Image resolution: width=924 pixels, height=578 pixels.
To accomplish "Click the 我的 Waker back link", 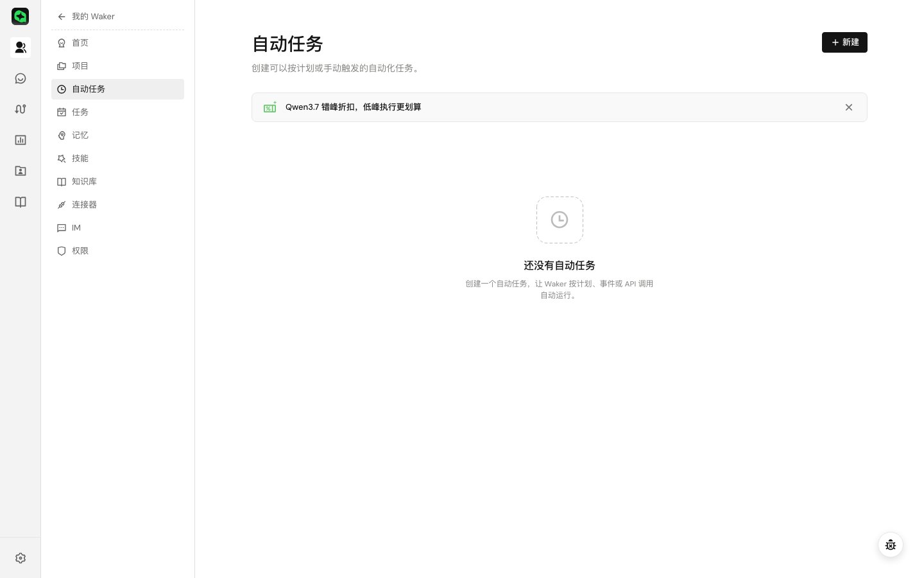I will point(93,17).
